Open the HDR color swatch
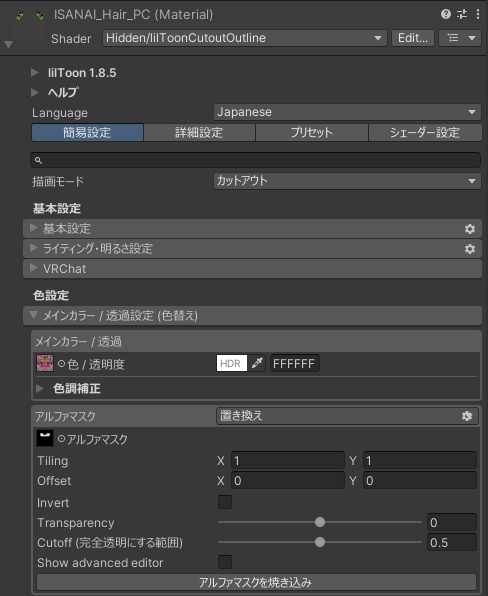This screenshot has height=596, width=488. [x=231, y=363]
